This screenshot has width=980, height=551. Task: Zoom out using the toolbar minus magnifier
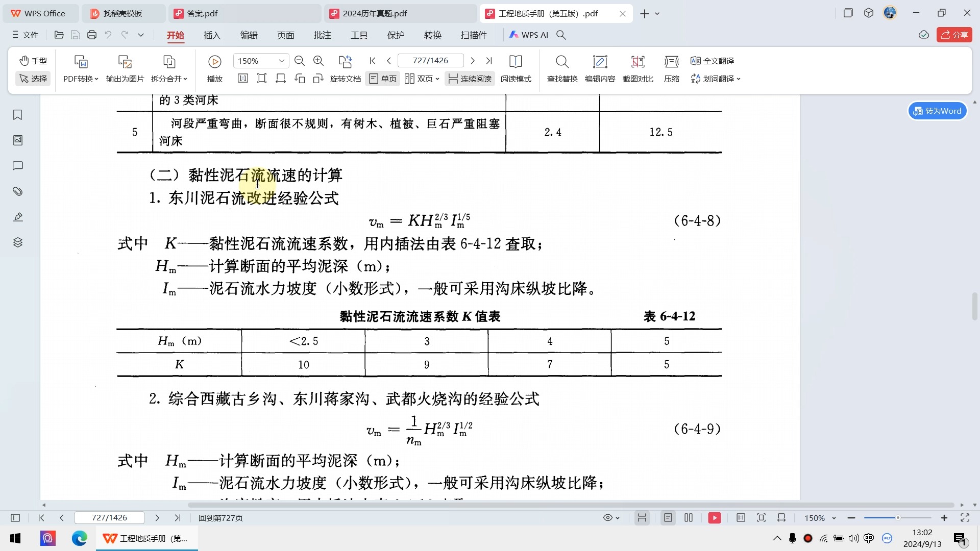click(300, 61)
